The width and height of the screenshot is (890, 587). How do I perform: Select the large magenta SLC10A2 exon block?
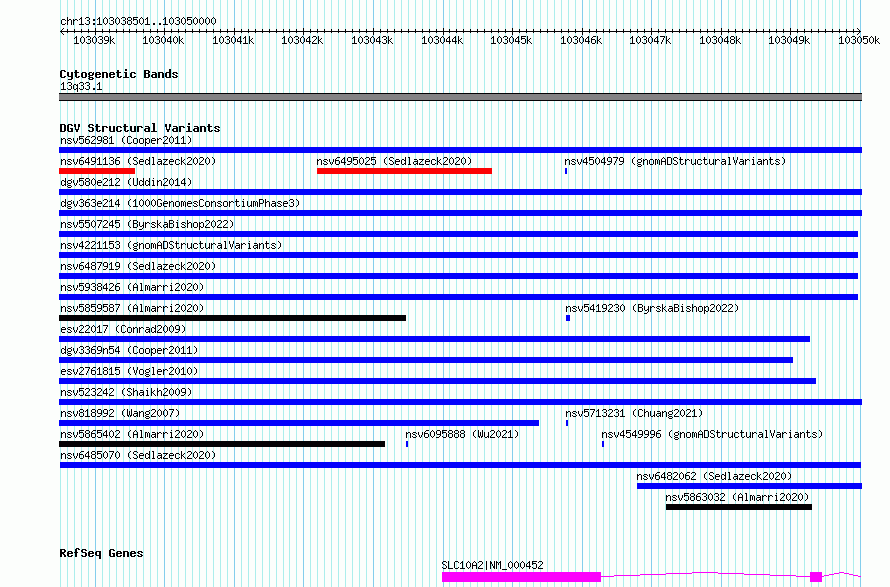pos(521,577)
